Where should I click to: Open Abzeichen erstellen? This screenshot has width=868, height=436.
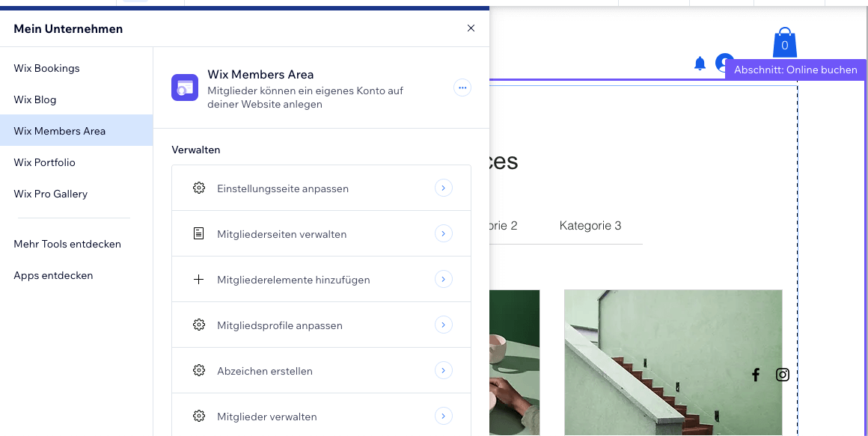click(321, 371)
